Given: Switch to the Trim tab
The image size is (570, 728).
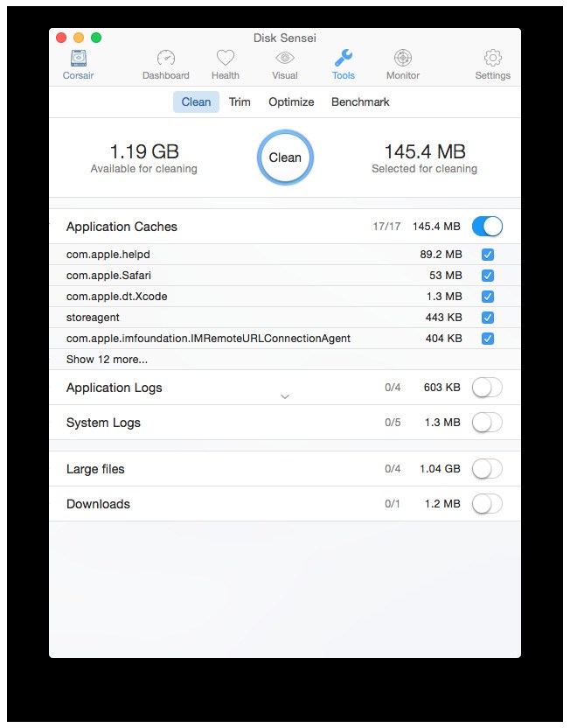Looking at the screenshot, I should [x=240, y=101].
